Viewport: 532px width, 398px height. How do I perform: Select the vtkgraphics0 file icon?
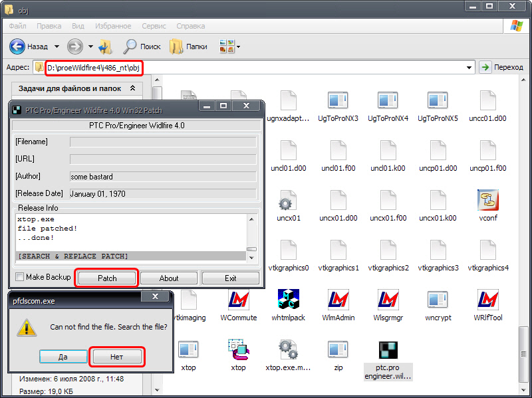coord(289,250)
